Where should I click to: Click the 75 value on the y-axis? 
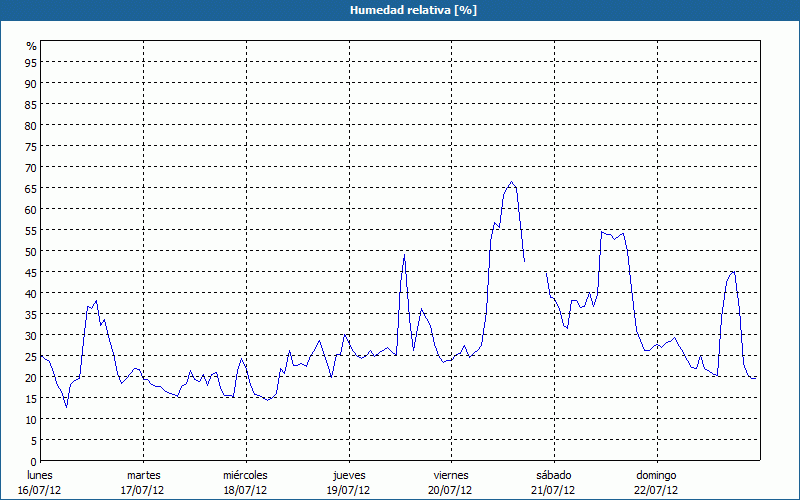click(x=31, y=146)
